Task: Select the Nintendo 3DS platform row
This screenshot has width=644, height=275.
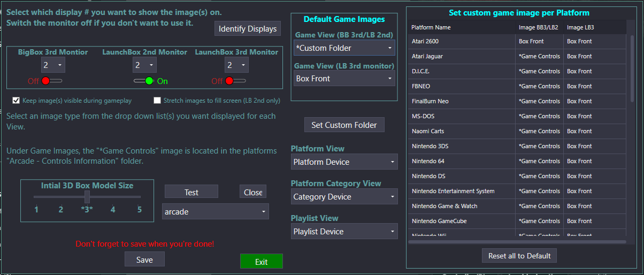Action: coord(517,146)
